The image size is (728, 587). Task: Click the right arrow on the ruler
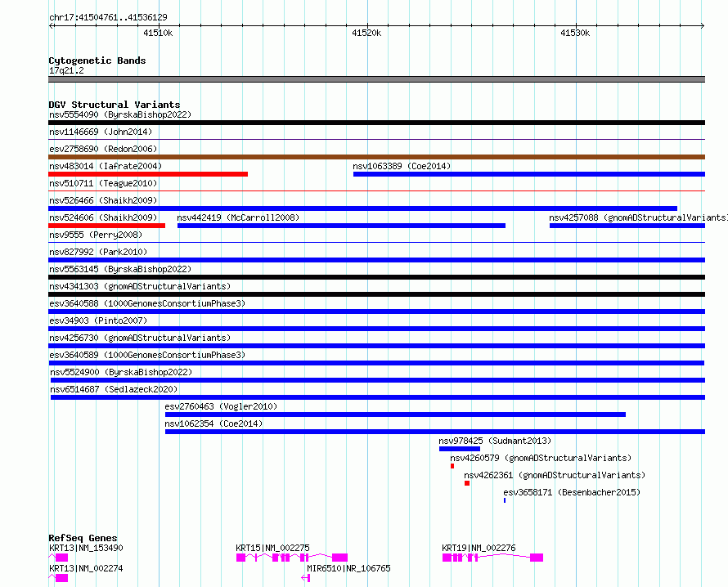coord(702,26)
